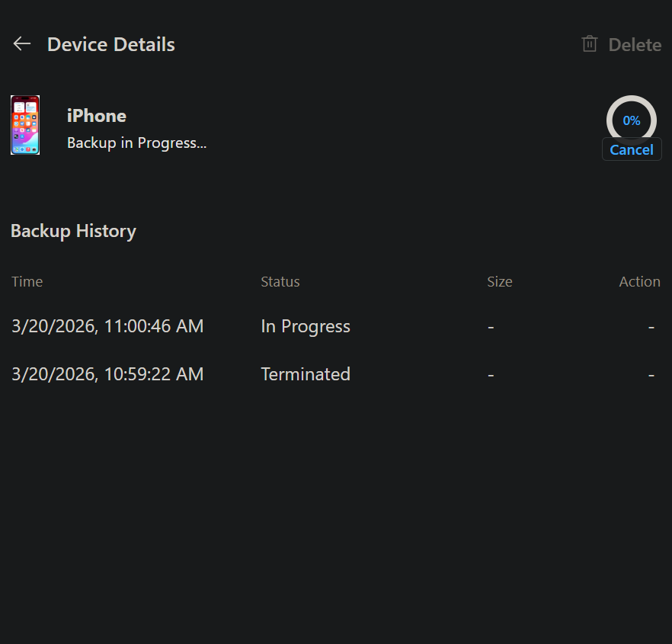672x644 pixels.
Task: Click the Backup History heading
Action: tap(73, 231)
